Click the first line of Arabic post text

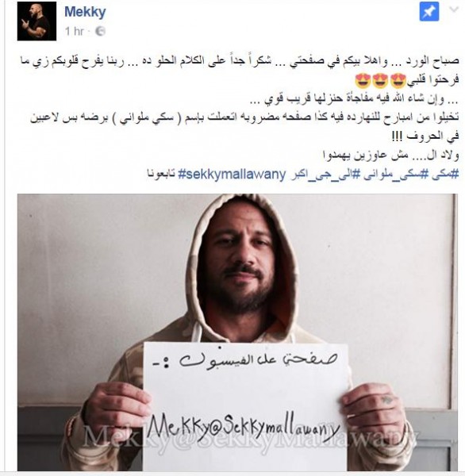tap(239, 61)
